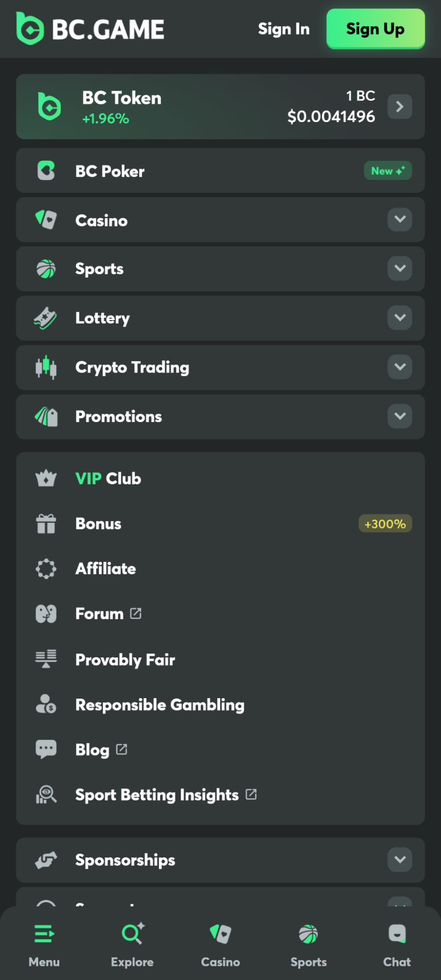Click the Bonus gift box icon

point(46,524)
